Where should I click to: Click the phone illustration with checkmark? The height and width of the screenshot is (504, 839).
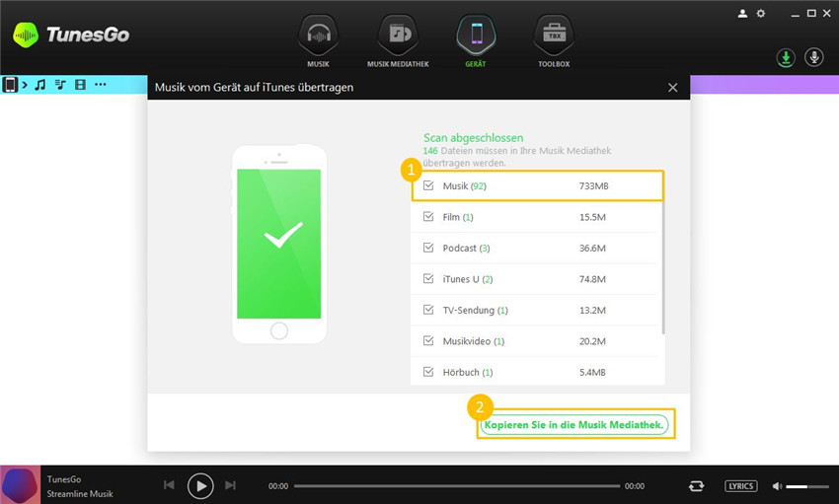tap(279, 244)
